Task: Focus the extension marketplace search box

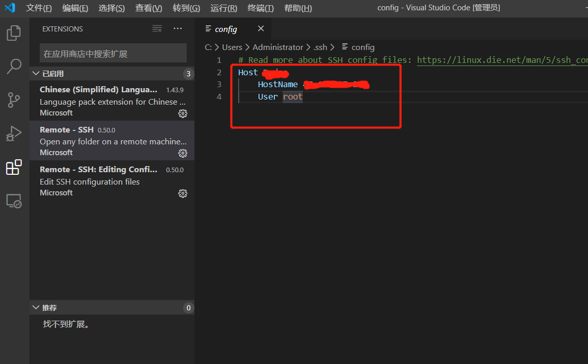Action: tap(113, 54)
